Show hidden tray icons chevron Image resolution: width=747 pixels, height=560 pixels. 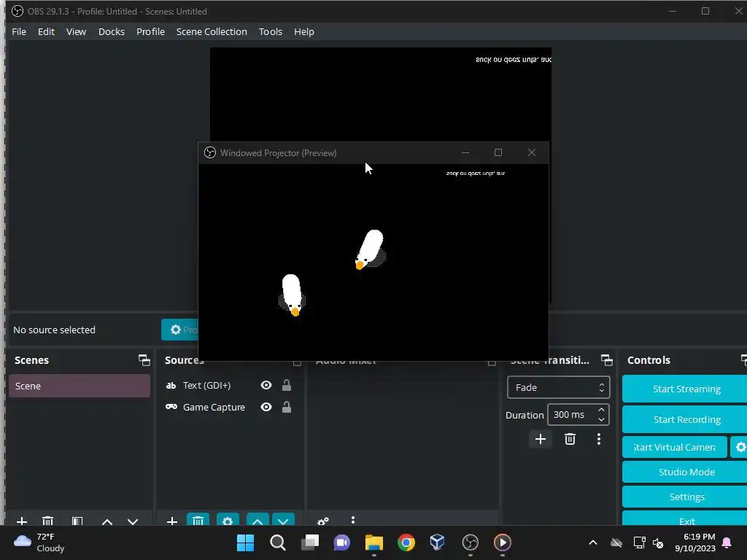(x=593, y=542)
